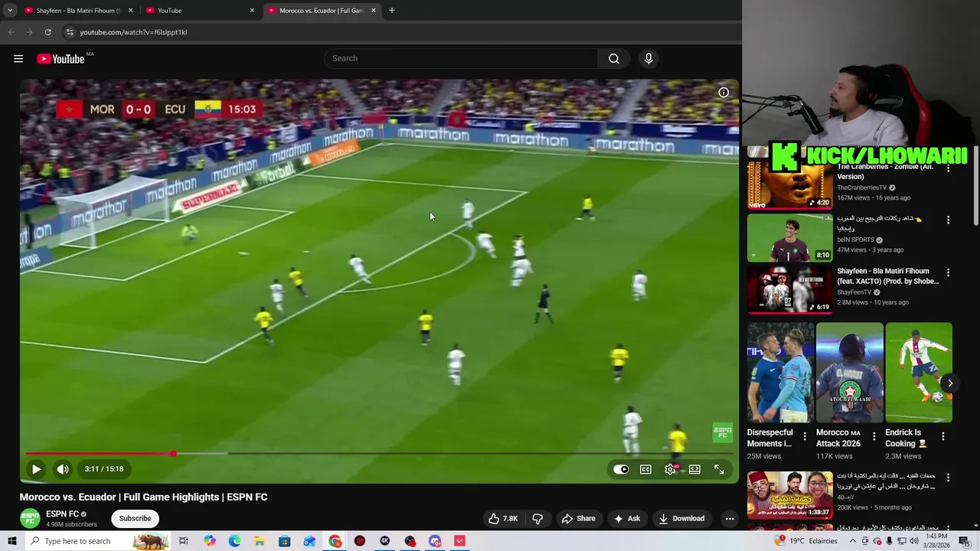Open Shayfeen - Bla Matiri Fihoum suggested video
The height and width of the screenshot is (551, 980).
click(x=789, y=290)
